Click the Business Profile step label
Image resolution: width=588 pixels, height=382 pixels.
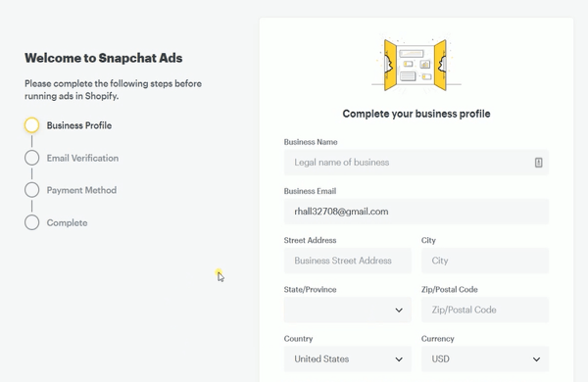tap(79, 125)
